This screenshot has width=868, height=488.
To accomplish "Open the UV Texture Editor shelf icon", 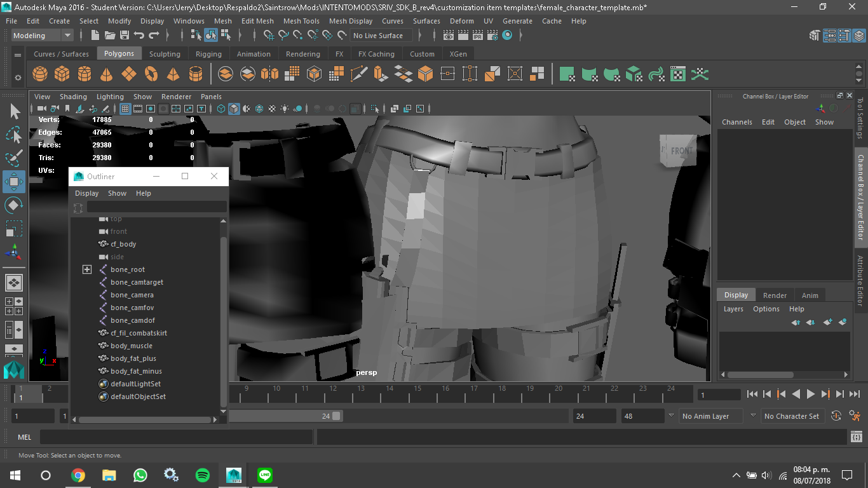I will tap(678, 74).
